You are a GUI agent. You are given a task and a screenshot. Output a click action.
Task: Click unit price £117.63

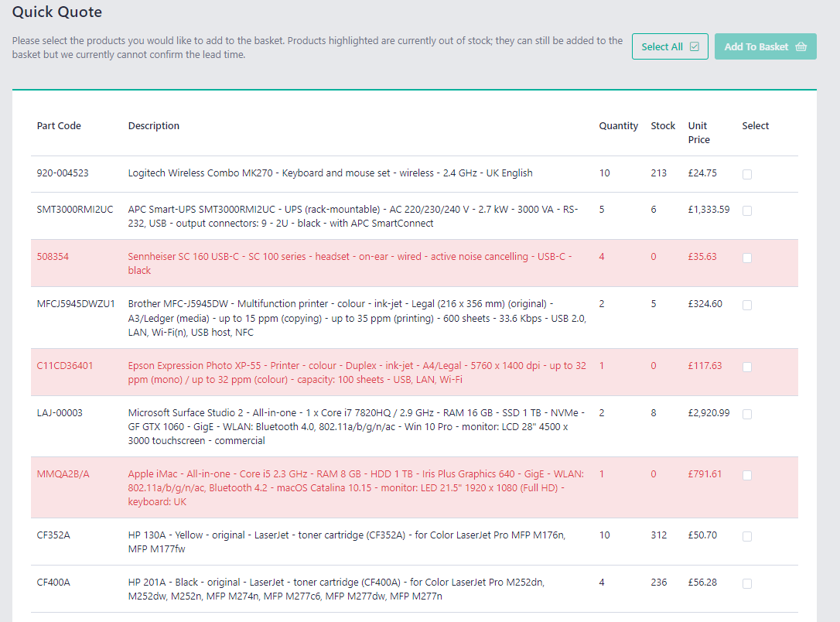(705, 366)
